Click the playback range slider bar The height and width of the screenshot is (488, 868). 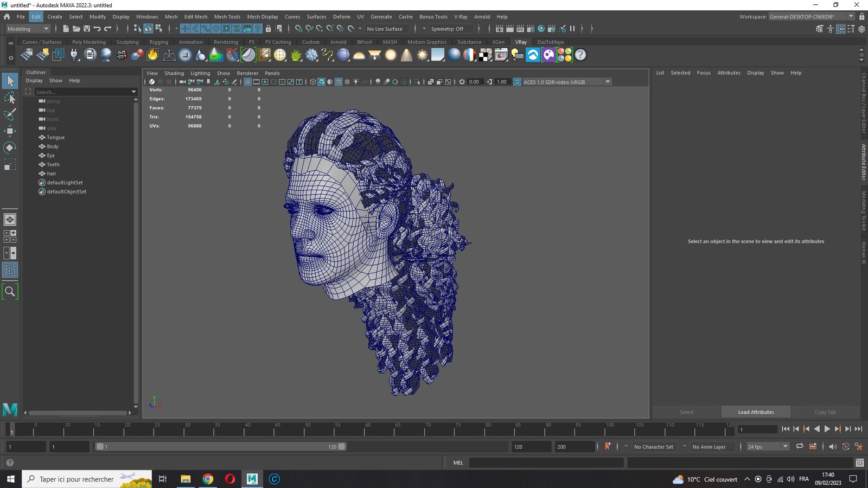(x=221, y=447)
